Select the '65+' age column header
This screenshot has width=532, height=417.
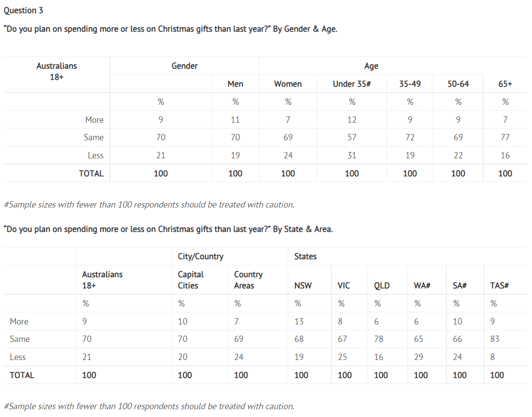pos(505,84)
